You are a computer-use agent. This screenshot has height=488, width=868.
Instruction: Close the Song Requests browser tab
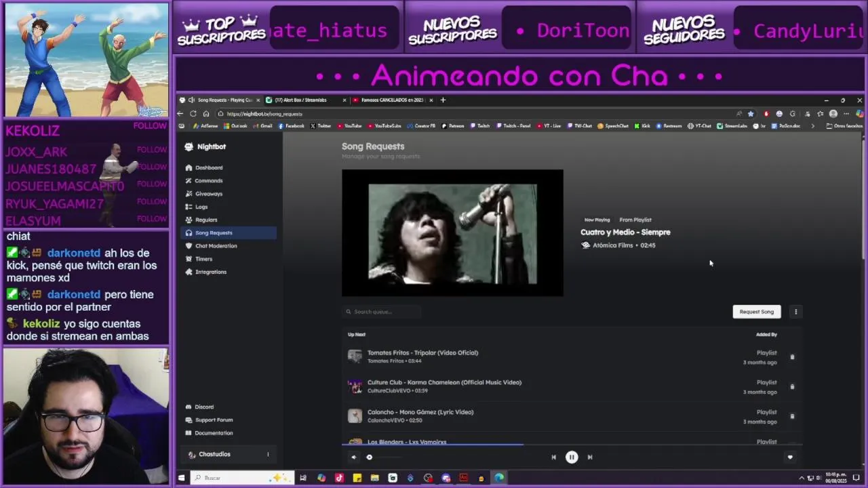(258, 100)
